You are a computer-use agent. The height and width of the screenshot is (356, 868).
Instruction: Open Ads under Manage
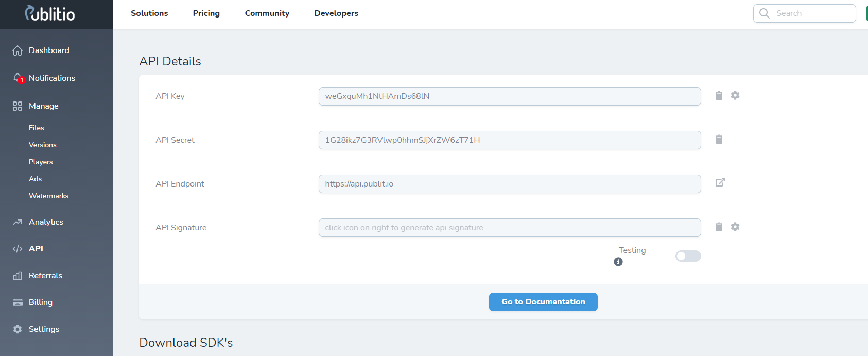[x=36, y=179]
